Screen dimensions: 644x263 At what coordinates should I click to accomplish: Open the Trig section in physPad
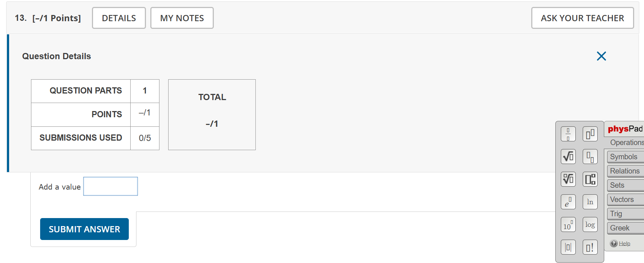pos(625,214)
